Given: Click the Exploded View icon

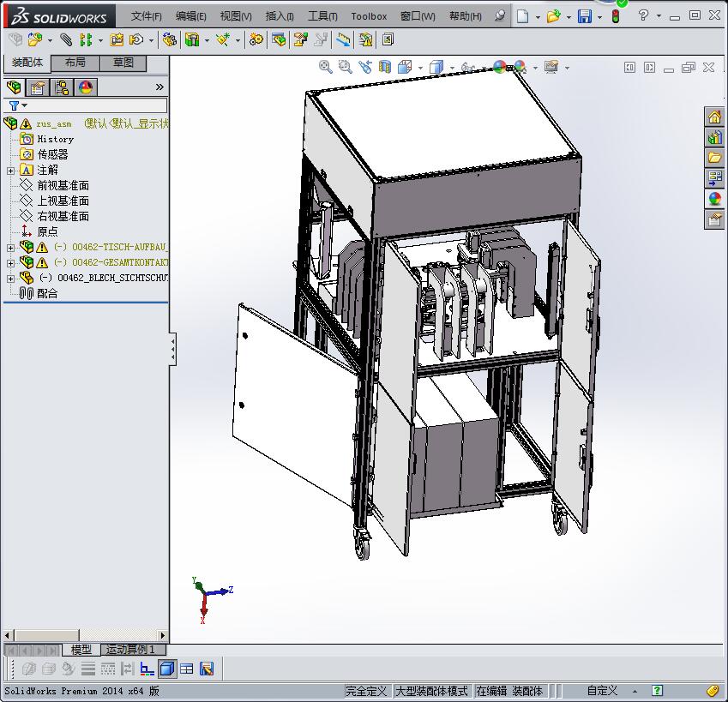Looking at the screenshot, I should 300,40.
